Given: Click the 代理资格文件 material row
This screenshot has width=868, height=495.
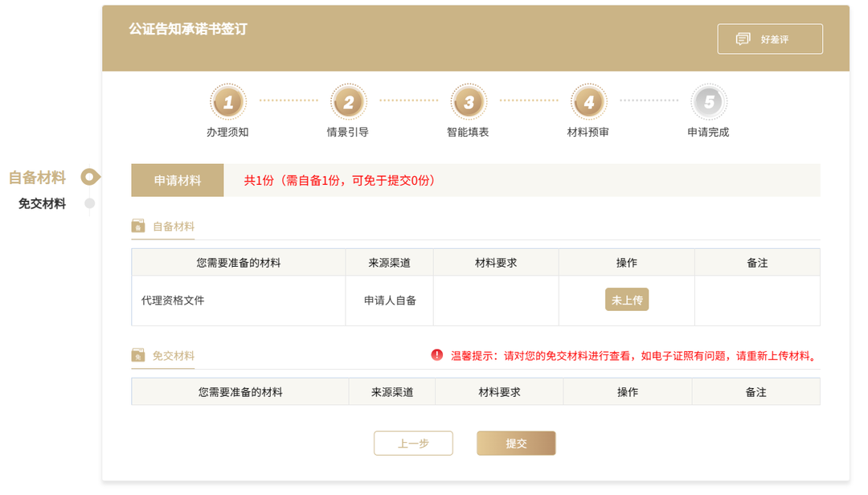Looking at the screenshot, I should (x=173, y=301).
